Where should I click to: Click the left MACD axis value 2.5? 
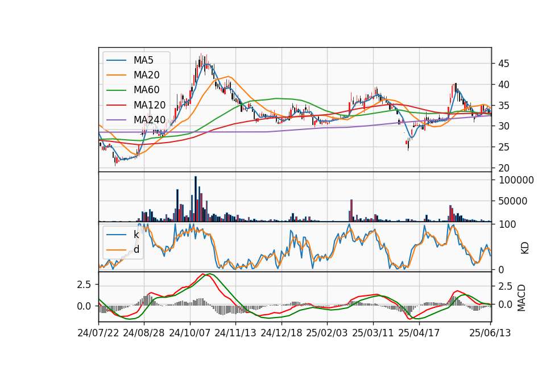(x=84, y=285)
